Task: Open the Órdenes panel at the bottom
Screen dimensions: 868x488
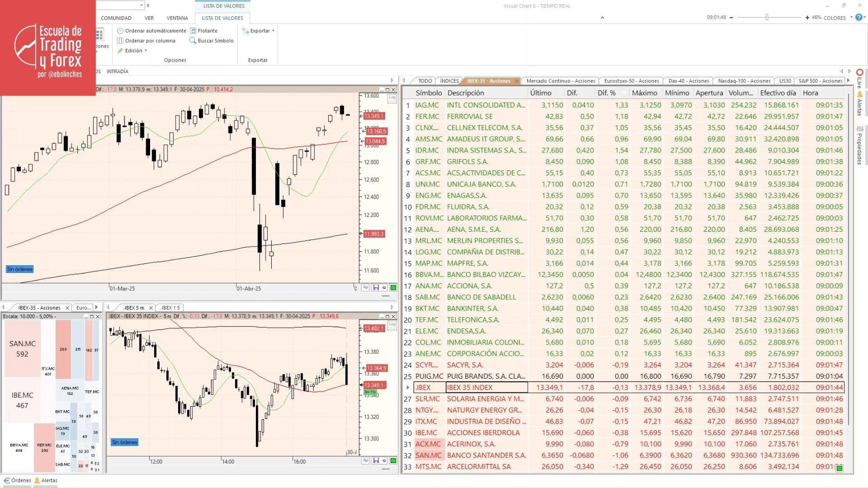Action: [18, 480]
